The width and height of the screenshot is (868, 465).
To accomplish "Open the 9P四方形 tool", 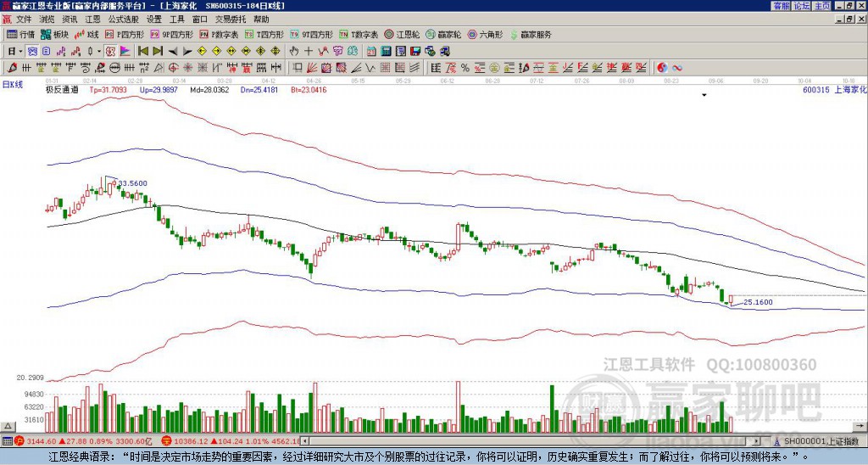I will coord(171,34).
